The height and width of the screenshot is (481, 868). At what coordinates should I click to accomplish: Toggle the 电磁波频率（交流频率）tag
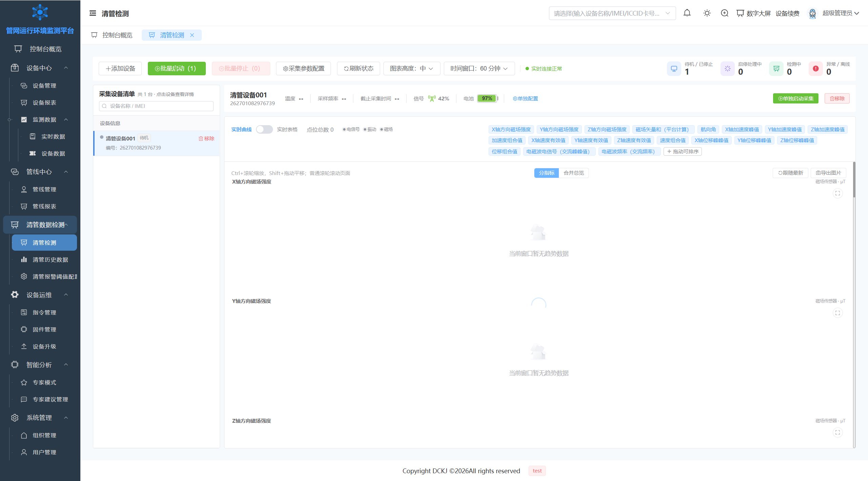[x=629, y=151]
